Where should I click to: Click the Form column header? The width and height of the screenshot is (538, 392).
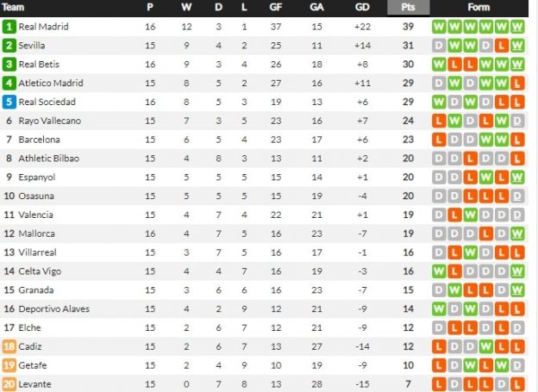pyautogui.click(x=479, y=7)
